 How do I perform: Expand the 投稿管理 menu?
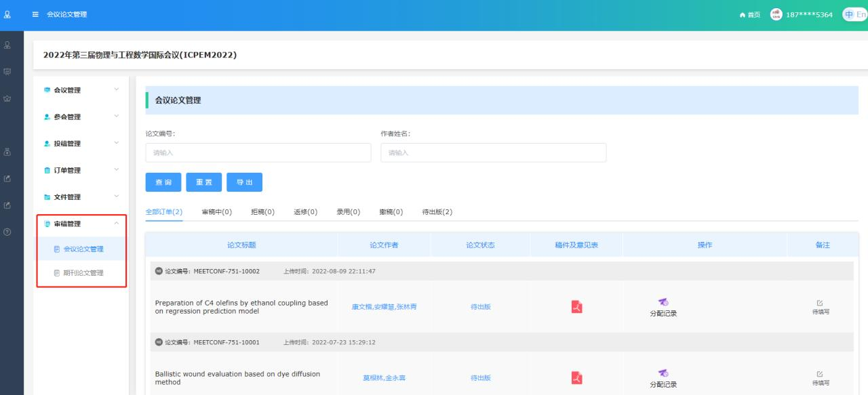coord(81,144)
